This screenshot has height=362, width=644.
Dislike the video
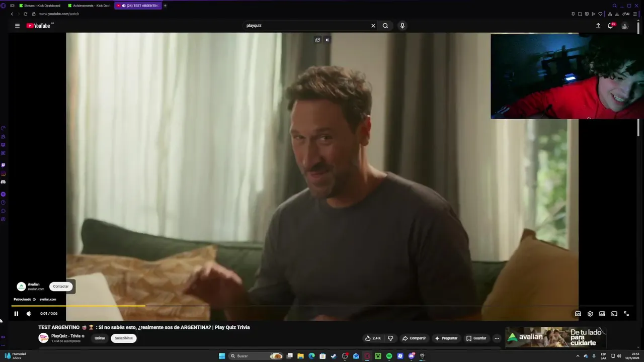(x=390, y=338)
